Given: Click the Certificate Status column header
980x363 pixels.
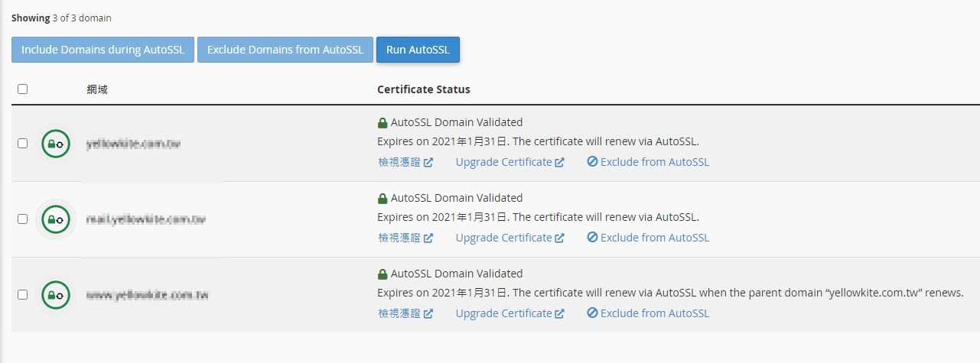Looking at the screenshot, I should [x=423, y=89].
